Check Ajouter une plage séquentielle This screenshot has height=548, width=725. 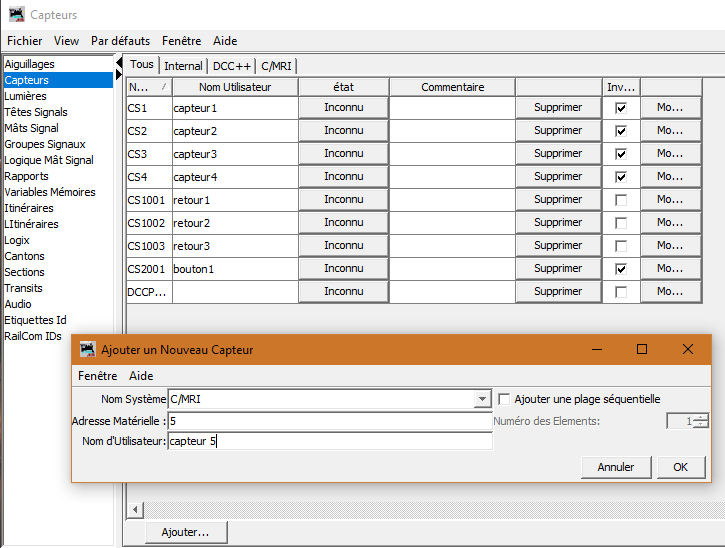coord(505,399)
